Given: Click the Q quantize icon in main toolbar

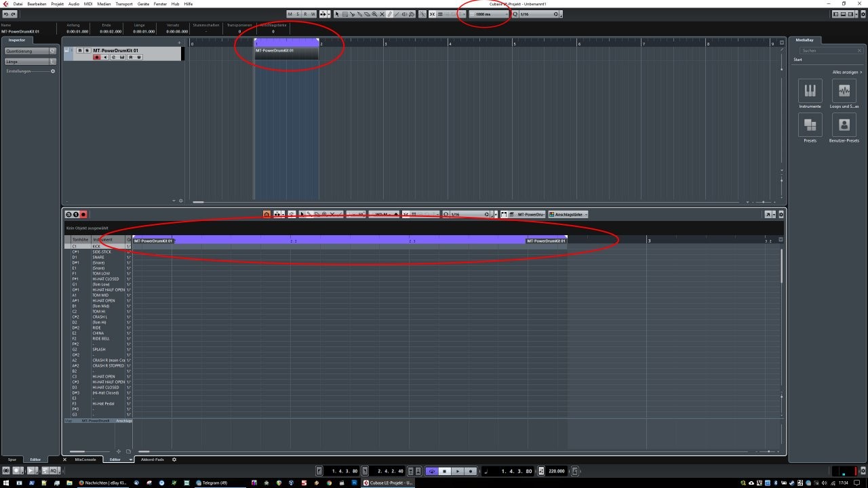Looking at the screenshot, I should click(515, 14).
